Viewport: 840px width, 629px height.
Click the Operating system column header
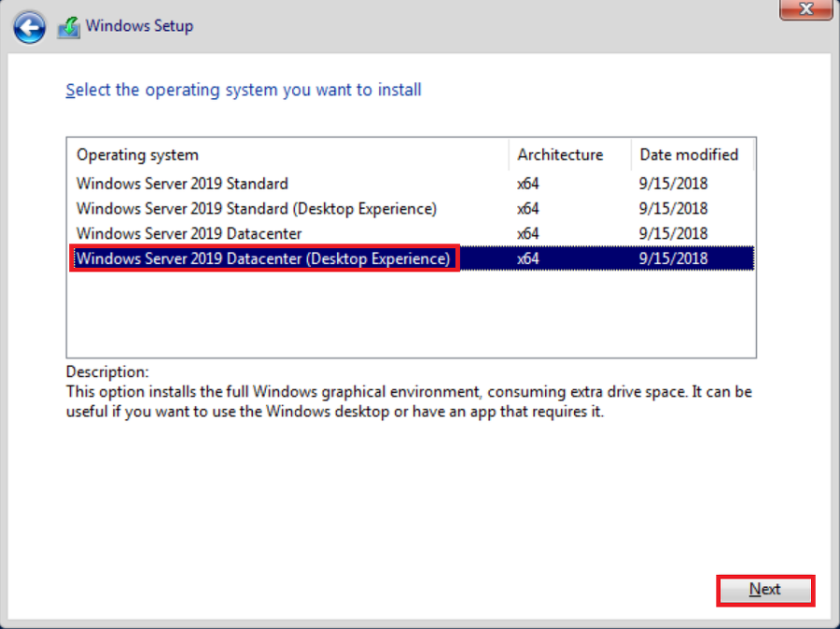pyautogui.click(x=288, y=155)
